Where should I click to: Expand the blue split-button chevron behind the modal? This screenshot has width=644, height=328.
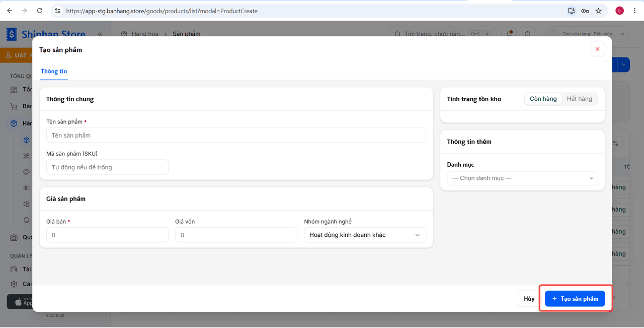[623, 64]
